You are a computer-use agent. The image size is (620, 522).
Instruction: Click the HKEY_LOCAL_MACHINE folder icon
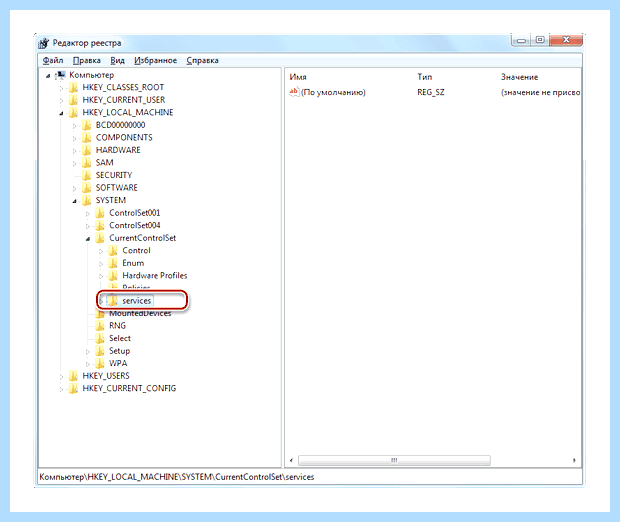tap(74, 113)
